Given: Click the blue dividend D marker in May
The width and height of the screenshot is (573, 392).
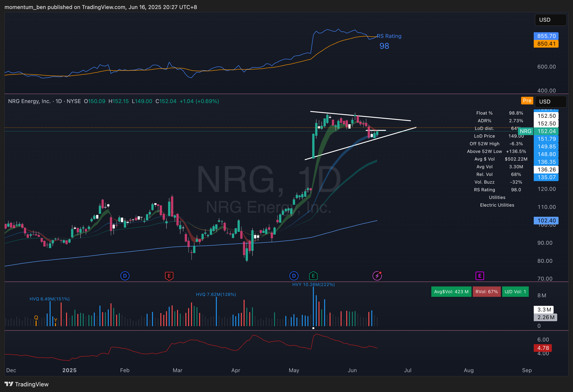Looking at the screenshot, I should 294,276.
